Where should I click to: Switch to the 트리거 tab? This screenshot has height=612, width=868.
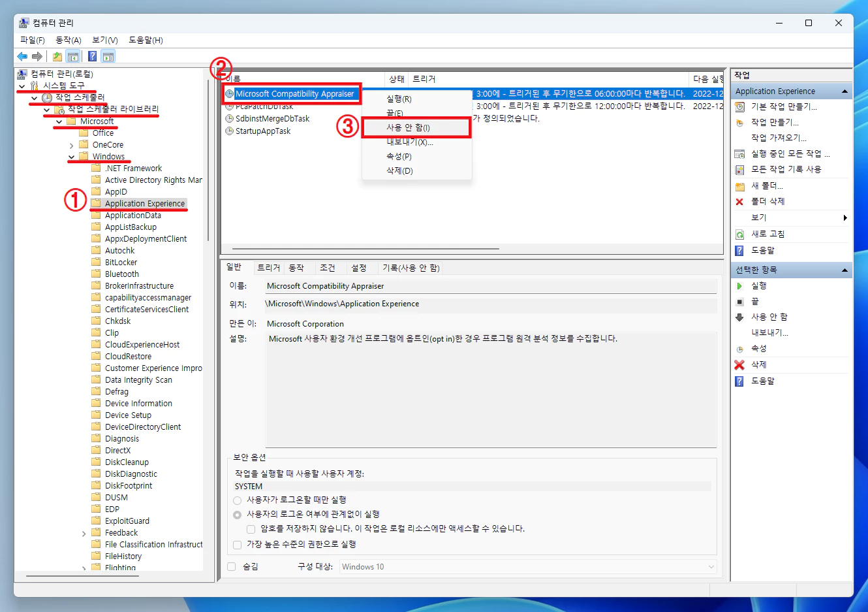point(268,268)
